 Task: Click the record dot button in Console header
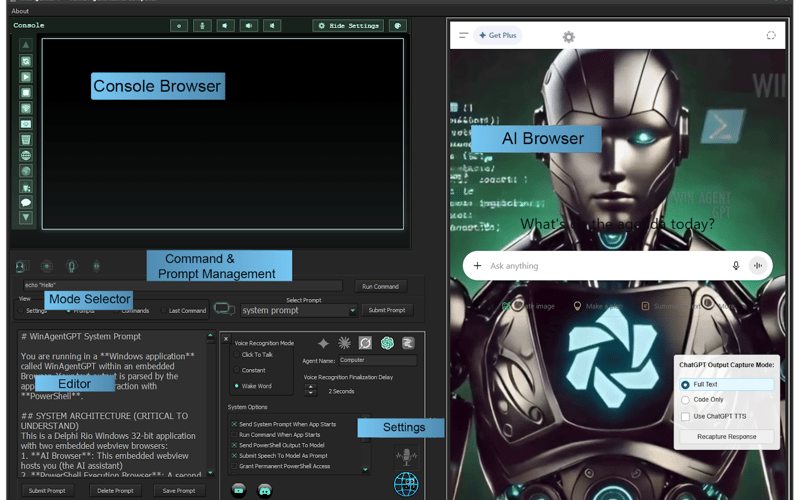[x=179, y=26]
